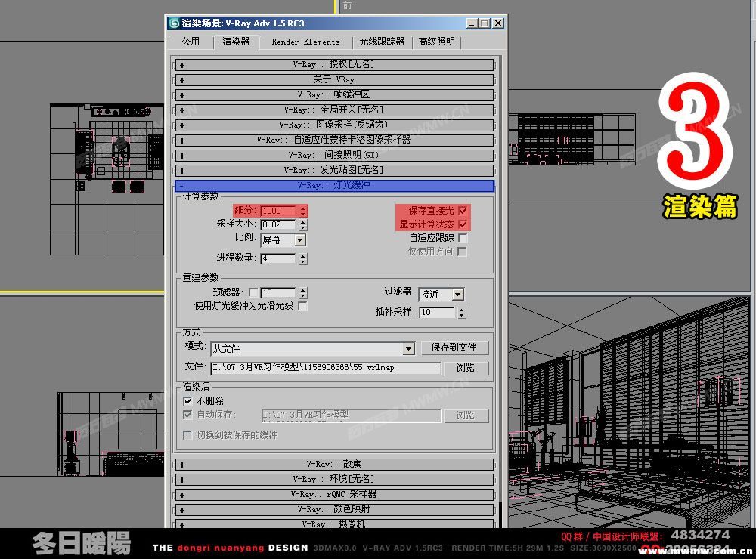
Task: Click the 文件 path field with 55.vrlmap
Action: (326, 368)
